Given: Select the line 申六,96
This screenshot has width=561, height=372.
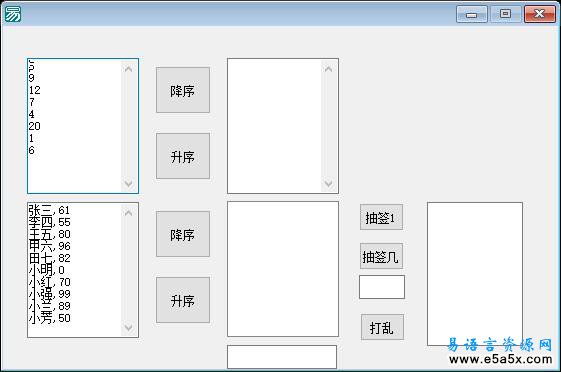Looking at the screenshot, I should (49, 246).
